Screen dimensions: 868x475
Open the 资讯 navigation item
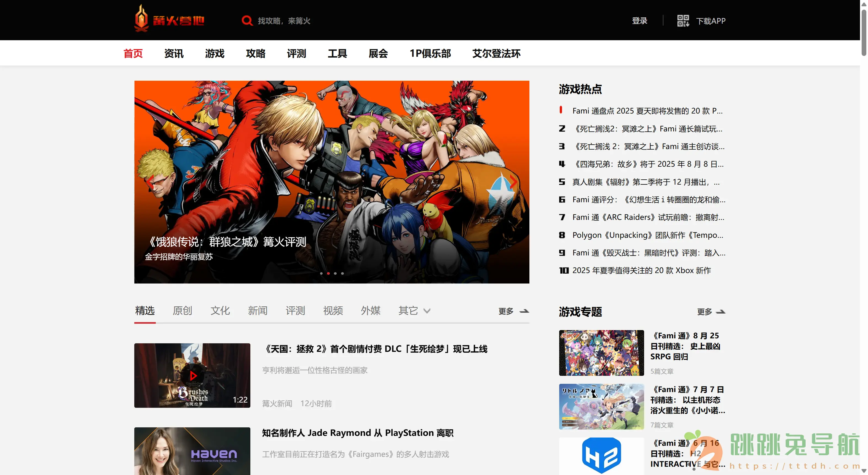click(x=174, y=53)
